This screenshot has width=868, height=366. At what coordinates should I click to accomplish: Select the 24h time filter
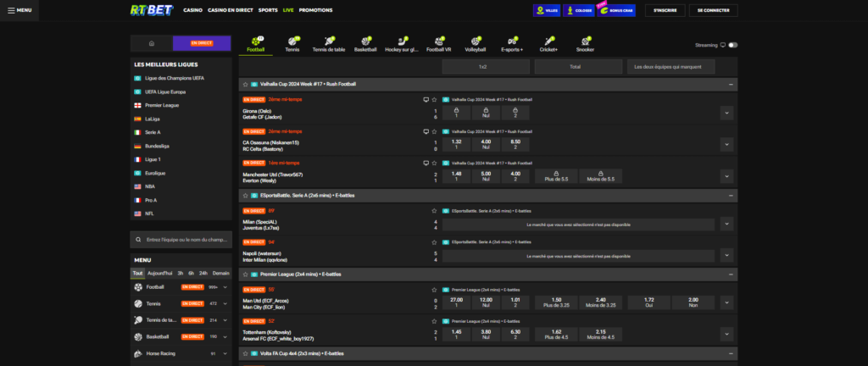click(x=203, y=273)
